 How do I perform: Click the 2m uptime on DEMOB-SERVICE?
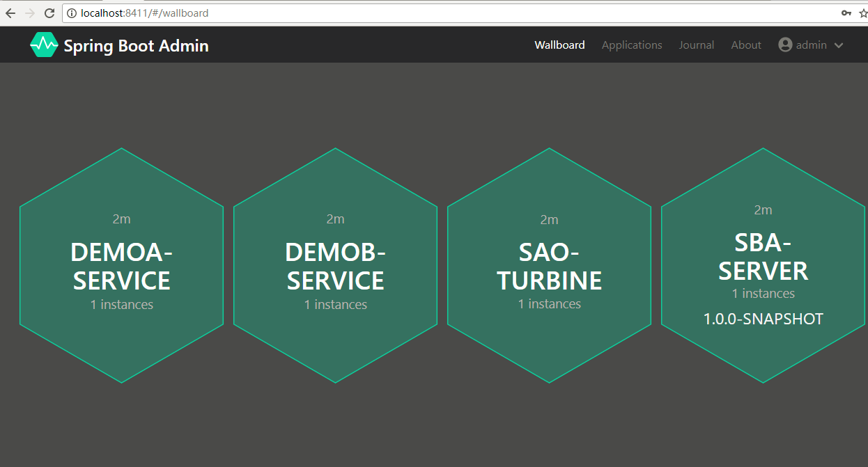[335, 219]
